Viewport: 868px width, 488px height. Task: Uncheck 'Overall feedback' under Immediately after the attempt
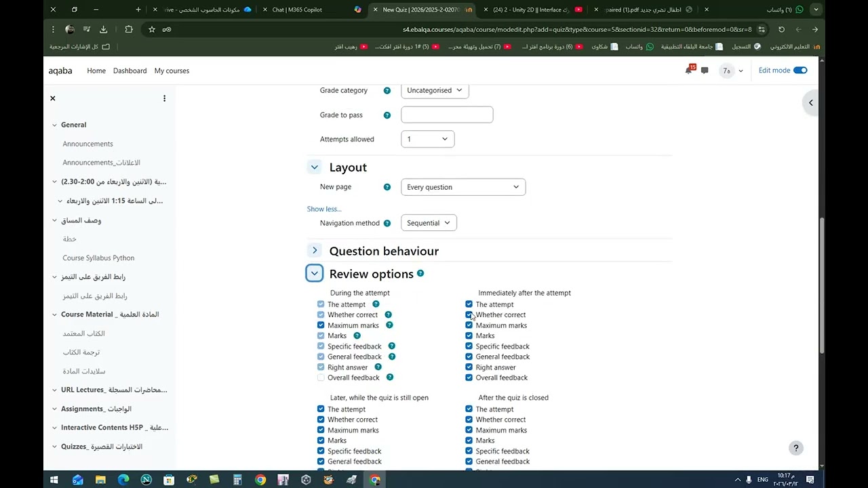pyautogui.click(x=469, y=378)
